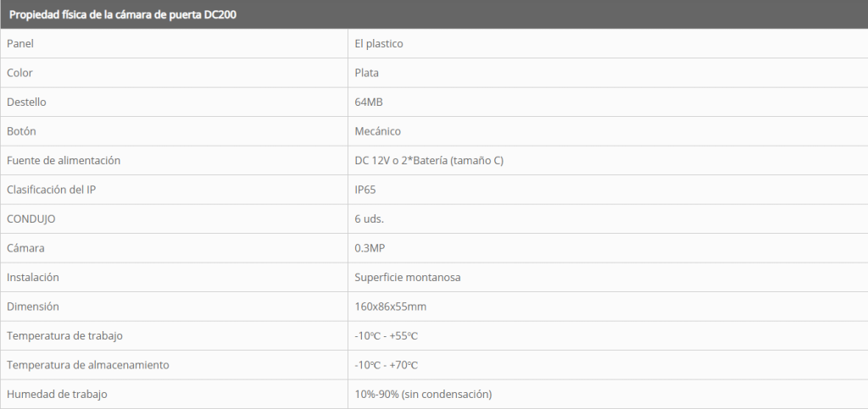
Task: Select the 'Botón' property label
Action: pos(22,131)
